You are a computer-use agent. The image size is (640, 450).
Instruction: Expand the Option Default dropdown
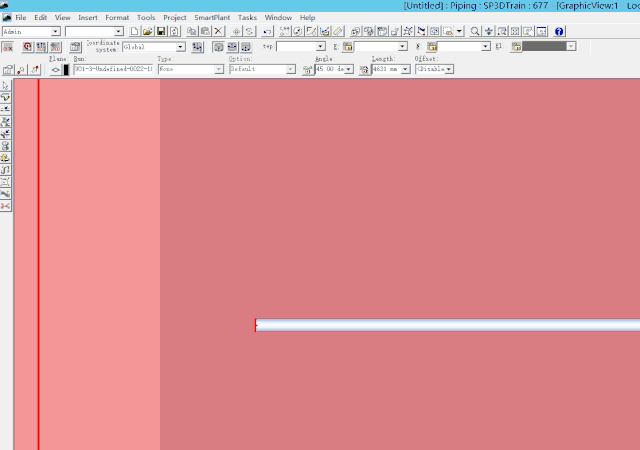(x=291, y=69)
